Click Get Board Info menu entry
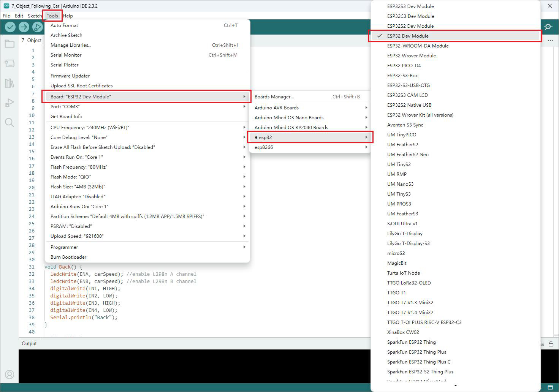The width and height of the screenshot is (559, 392). [147, 116]
